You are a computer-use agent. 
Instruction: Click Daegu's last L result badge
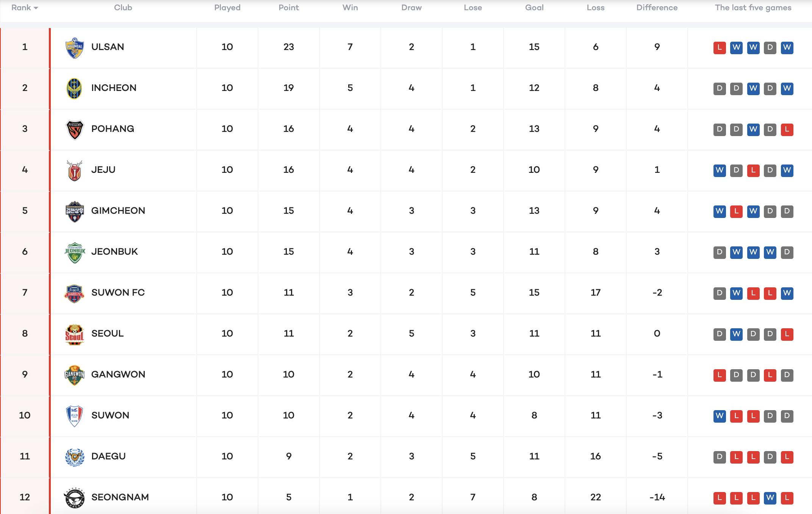(787, 457)
